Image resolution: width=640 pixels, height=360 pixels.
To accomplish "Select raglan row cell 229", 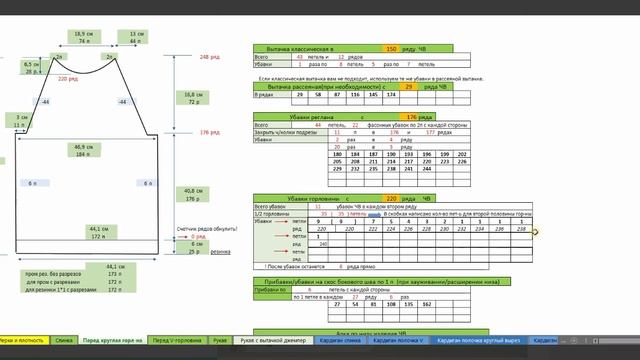I will pyautogui.click(x=337, y=169).
